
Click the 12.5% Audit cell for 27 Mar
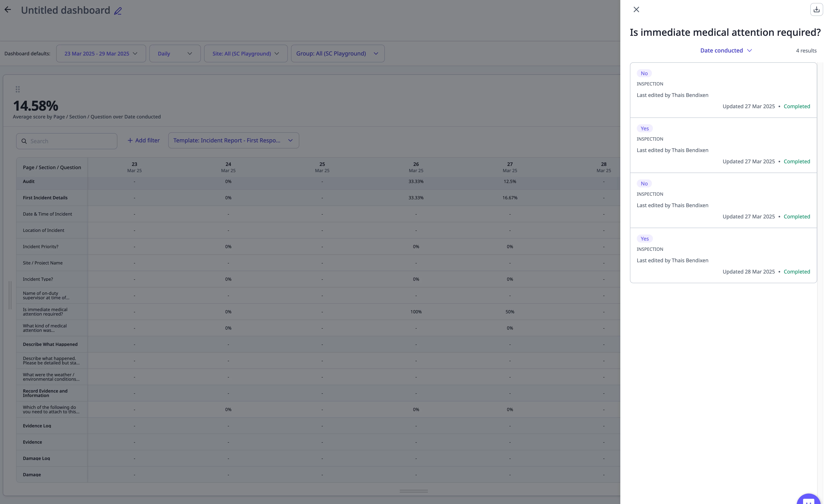tap(510, 181)
